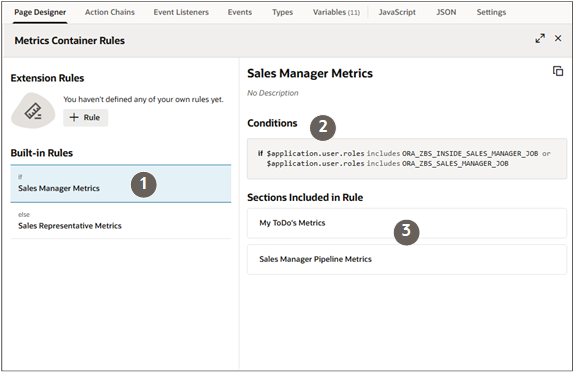Screen dimensions: 574x372
Task: Open the Sales Manager Pipeline Metrics section
Action: (407, 259)
